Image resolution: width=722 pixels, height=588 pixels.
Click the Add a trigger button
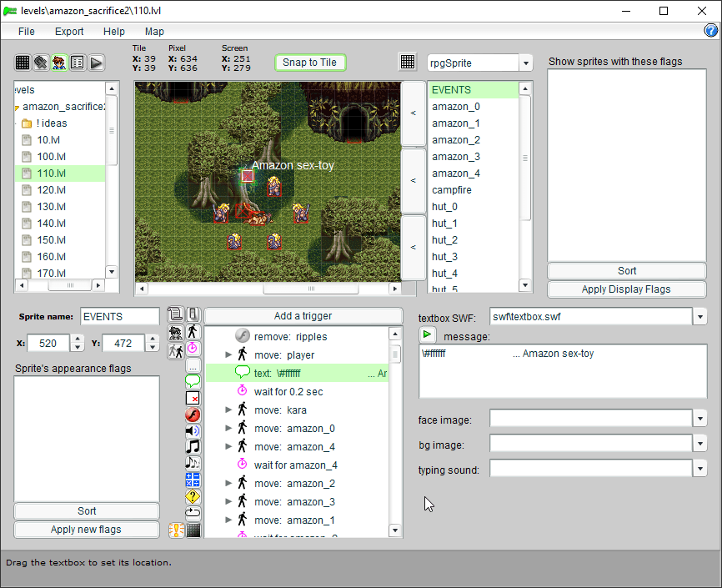pyautogui.click(x=303, y=315)
